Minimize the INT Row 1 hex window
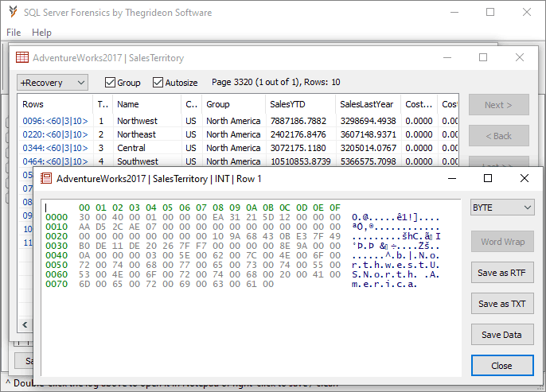Viewport: 546px width, 392px height. (452, 178)
